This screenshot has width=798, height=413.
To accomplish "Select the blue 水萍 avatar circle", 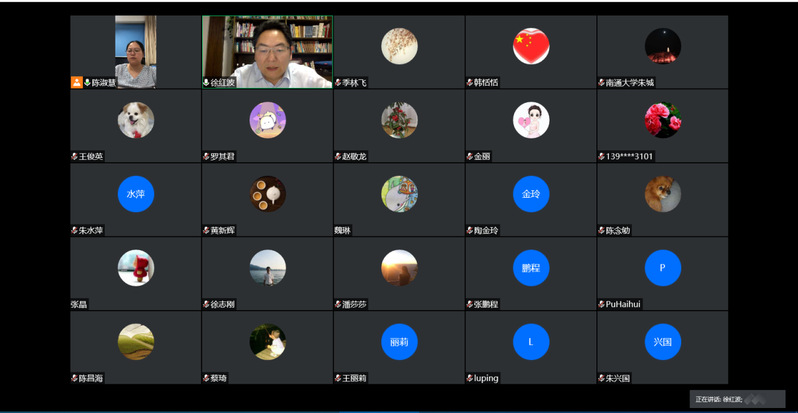I will [136, 194].
